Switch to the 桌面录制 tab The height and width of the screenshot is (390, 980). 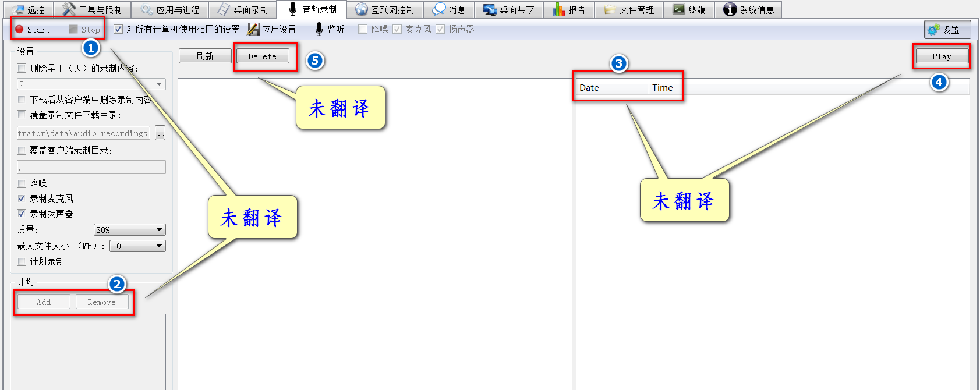coord(243,10)
